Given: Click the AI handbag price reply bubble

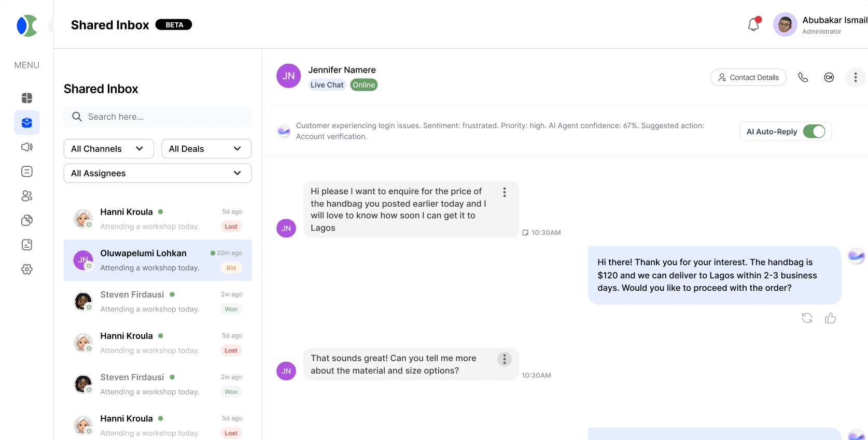Looking at the screenshot, I should pyautogui.click(x=715, y=275).
